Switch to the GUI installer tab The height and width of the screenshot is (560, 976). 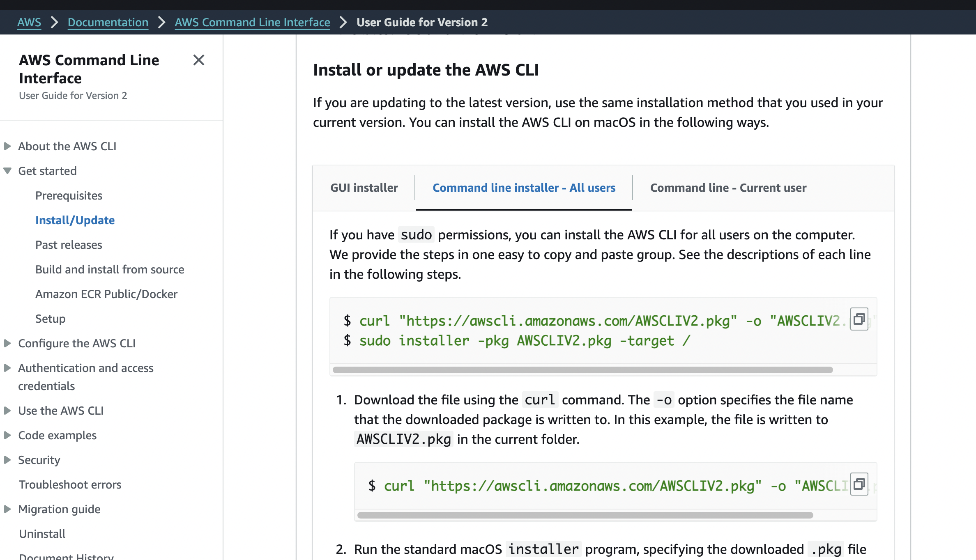pos(364,188)
